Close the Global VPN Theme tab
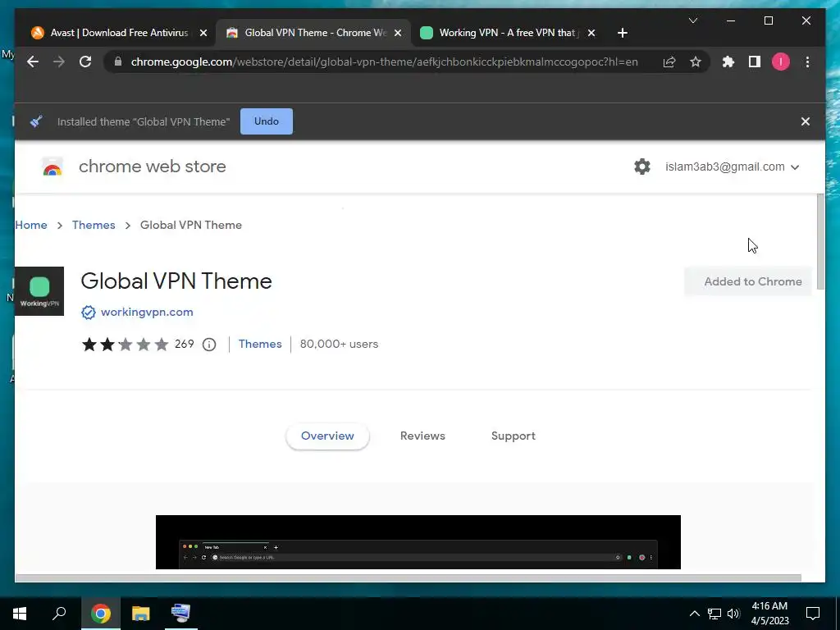The image size is (840, 630). pos(398,33)
